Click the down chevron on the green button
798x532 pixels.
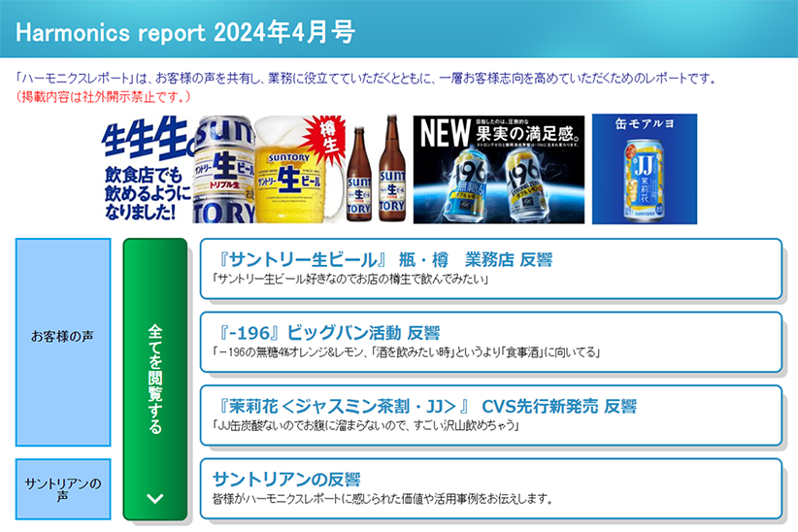tap(155, 498)
